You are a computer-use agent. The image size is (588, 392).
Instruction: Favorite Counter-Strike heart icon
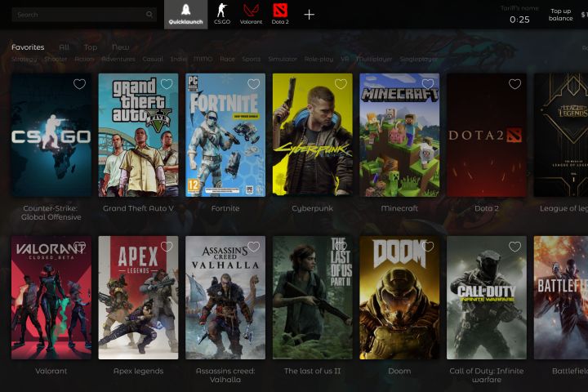click(79, 84)
